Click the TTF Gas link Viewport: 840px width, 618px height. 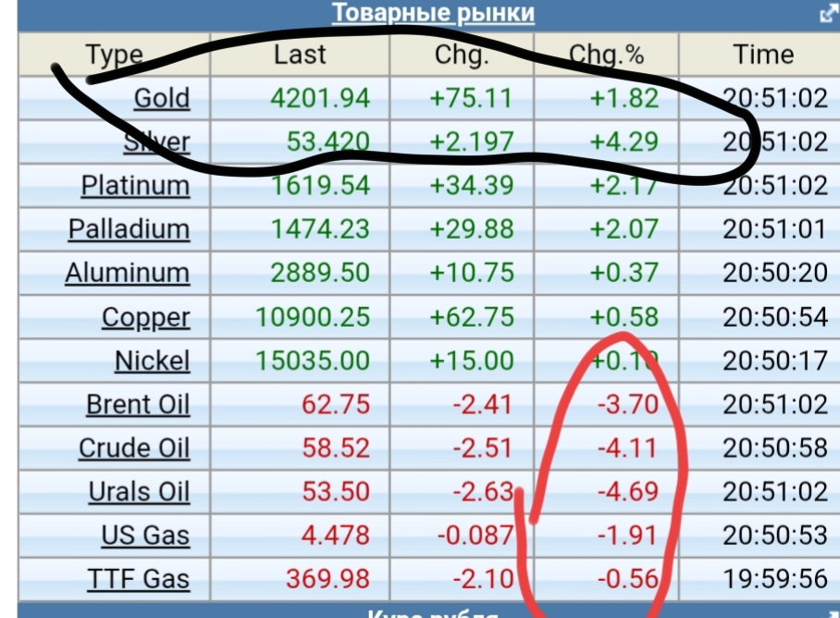tap(139, 580)
